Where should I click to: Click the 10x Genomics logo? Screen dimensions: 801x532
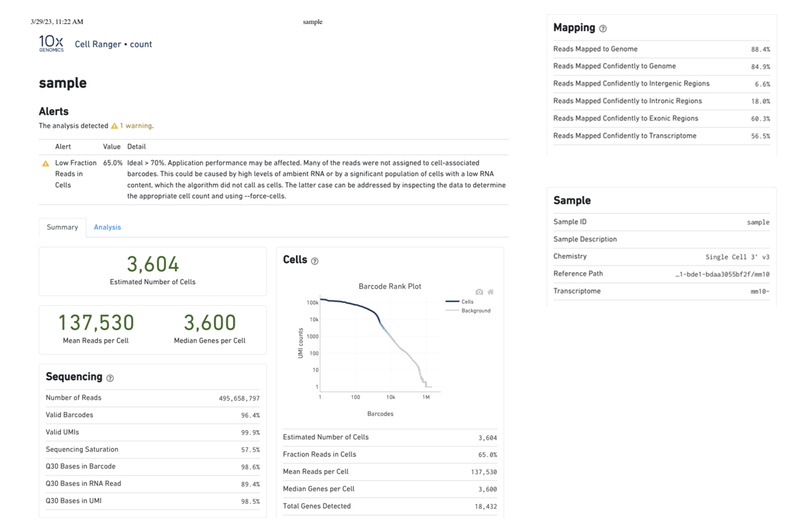click(51, 44)
